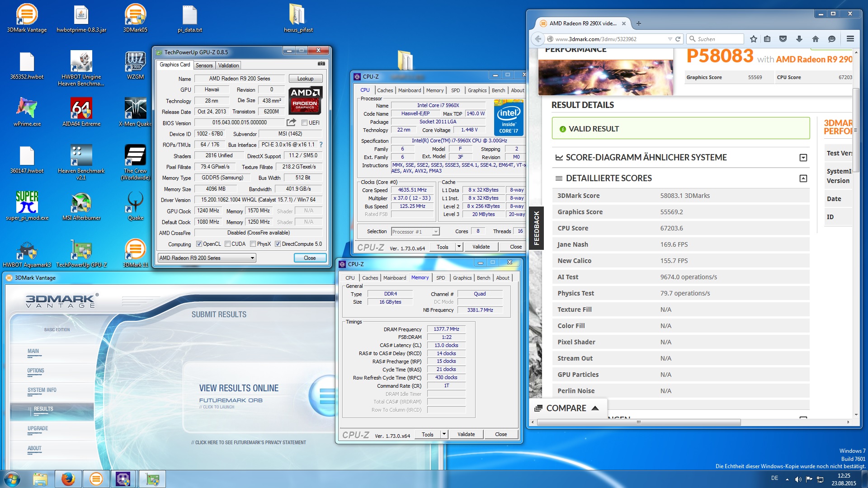Select Options in 3DMark Vantage sidebar
868x488 pixels.
click(x=36, y=371)
